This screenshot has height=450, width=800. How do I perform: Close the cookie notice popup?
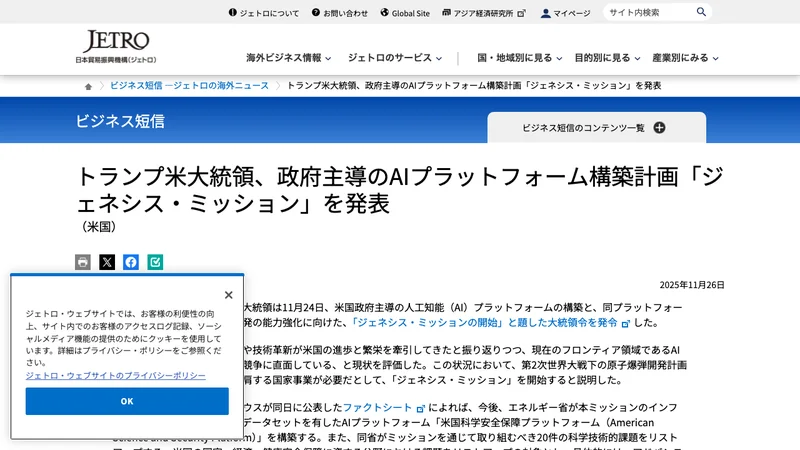pyautogui.click(x=229, y=295)
